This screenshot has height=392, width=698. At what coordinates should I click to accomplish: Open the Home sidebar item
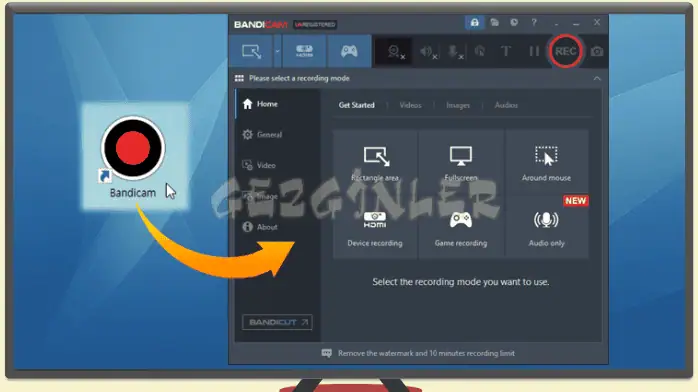277,104
